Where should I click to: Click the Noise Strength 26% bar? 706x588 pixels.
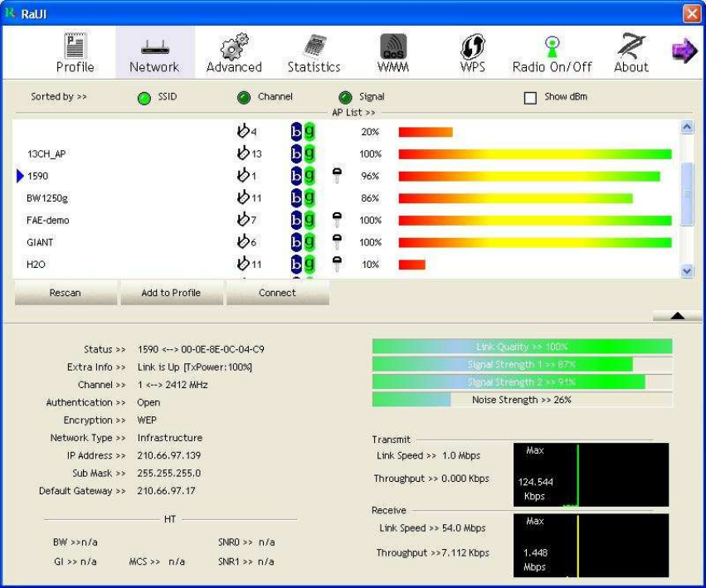click(523, 400)
